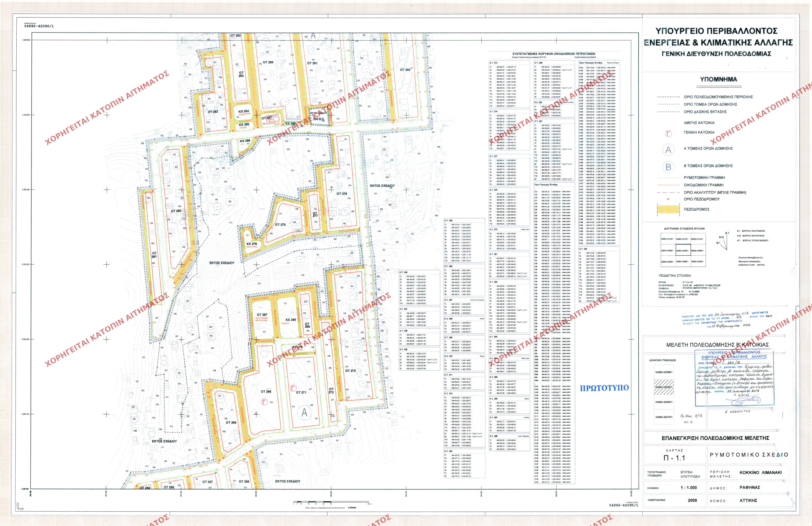Click the ΟΤ 266 block label on map
812x526 pixels.
pyautogui.click(x=266, y=392)
